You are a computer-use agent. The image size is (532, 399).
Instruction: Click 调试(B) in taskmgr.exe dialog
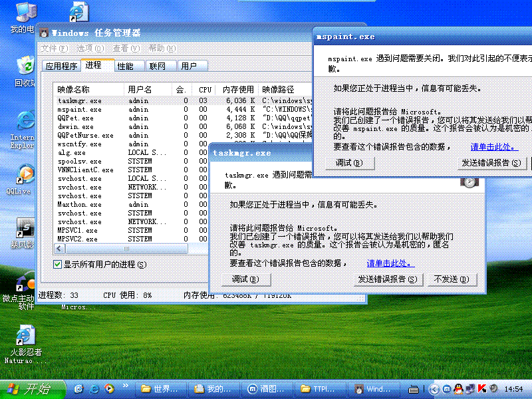pos(246,279)
